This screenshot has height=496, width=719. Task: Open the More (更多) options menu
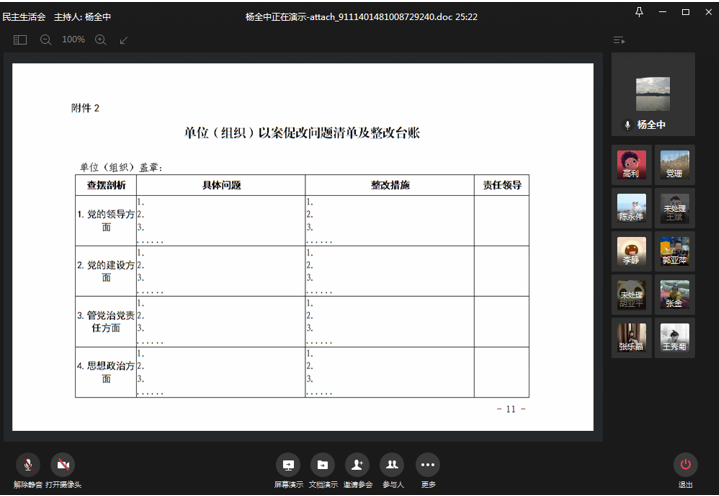point(427,465)
